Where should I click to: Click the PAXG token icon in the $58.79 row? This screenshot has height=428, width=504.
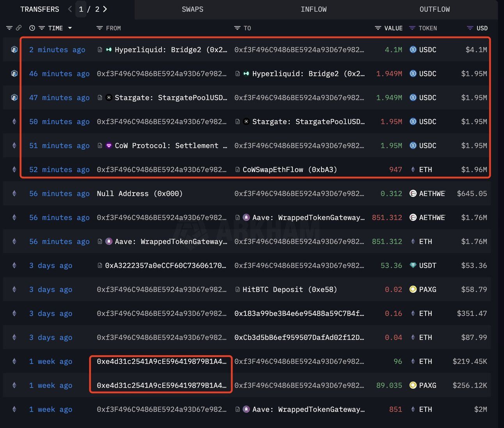coord(413,289)
